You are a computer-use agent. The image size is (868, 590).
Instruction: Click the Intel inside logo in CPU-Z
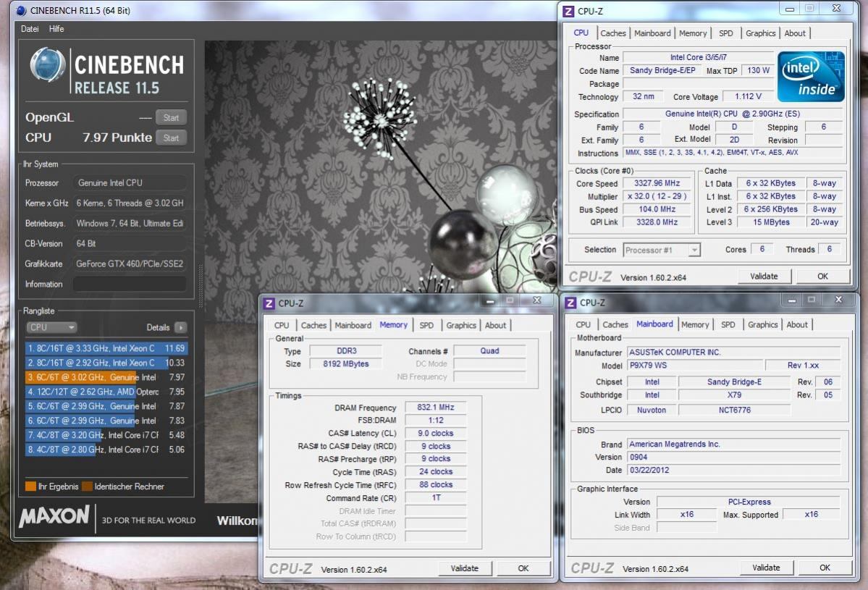pos(811,77)
